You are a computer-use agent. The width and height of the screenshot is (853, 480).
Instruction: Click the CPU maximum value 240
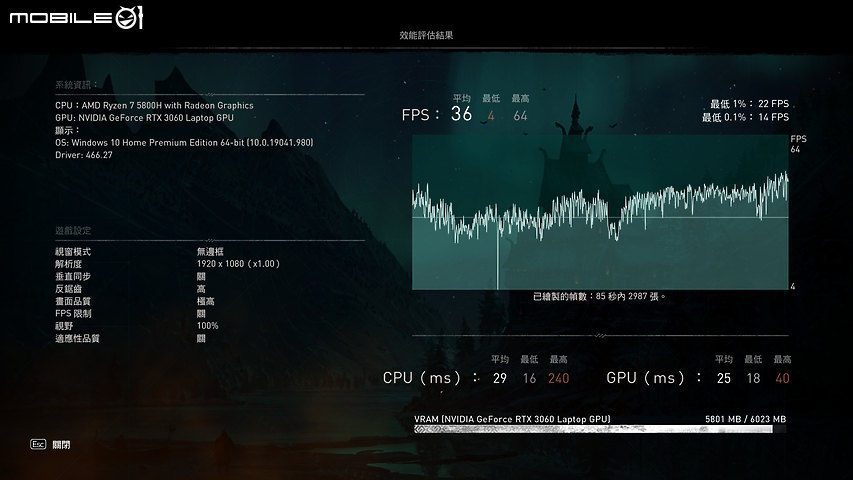[559, 378]
